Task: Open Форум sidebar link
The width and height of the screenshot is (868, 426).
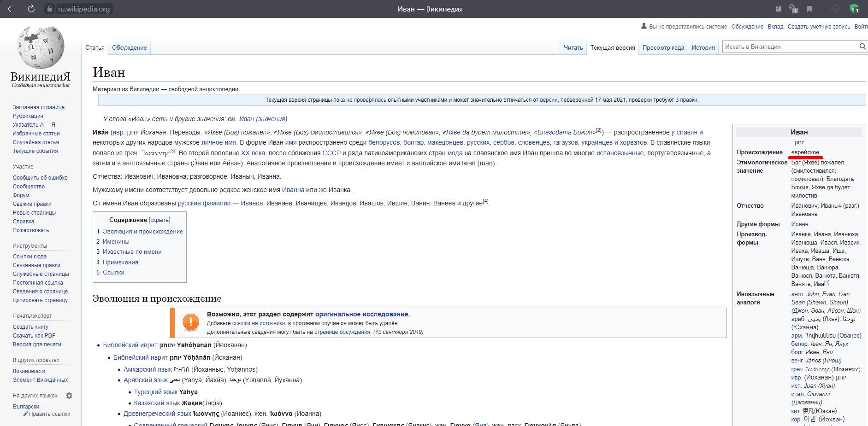Action: [x=21, y=195]
